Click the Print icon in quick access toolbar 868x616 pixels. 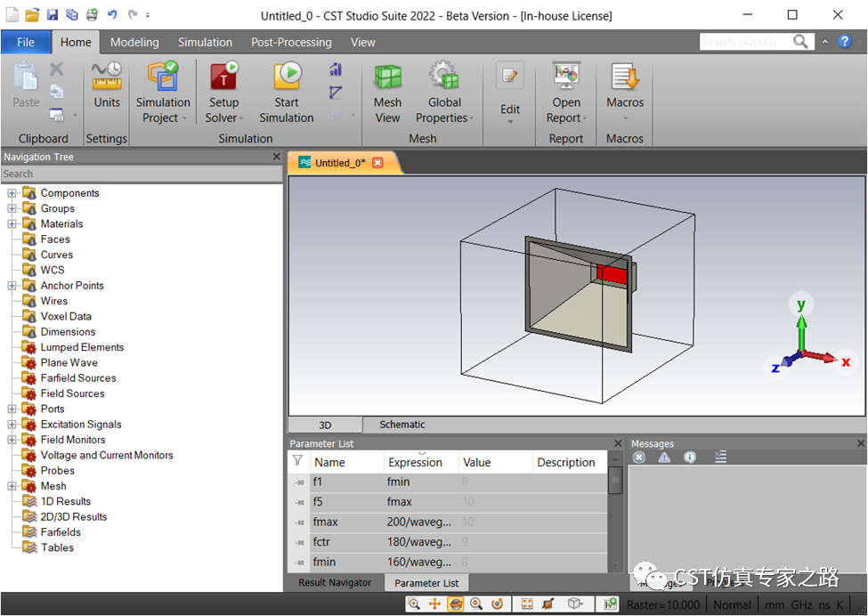92,14
